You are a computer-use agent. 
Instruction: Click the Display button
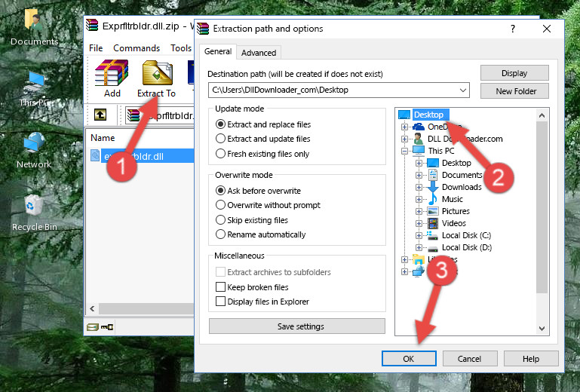click(514, 73)
